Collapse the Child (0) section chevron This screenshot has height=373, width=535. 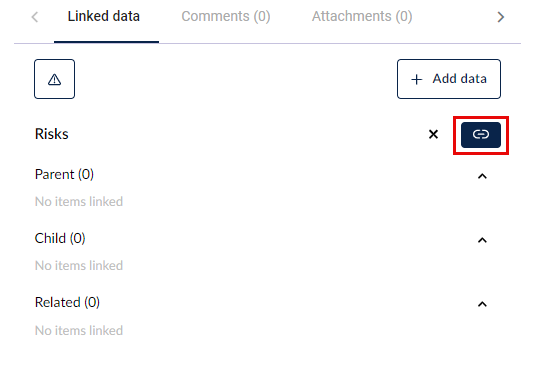coord(482,240)
